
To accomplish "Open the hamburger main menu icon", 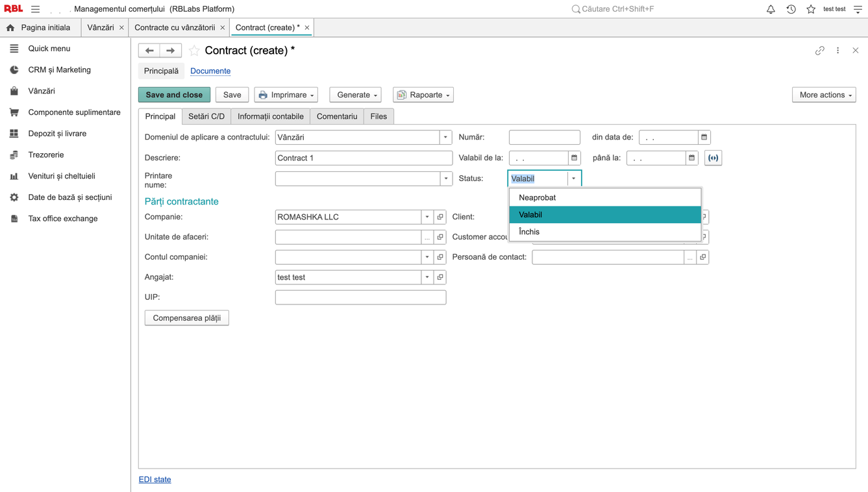I will coord(35,9).
